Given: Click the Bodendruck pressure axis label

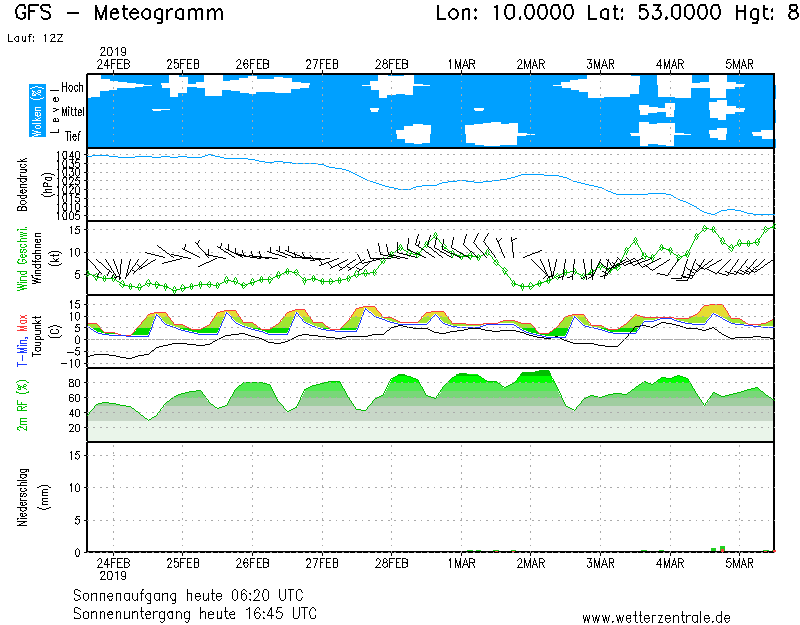Looking at the screenshot, I should (x=22, y=184).
